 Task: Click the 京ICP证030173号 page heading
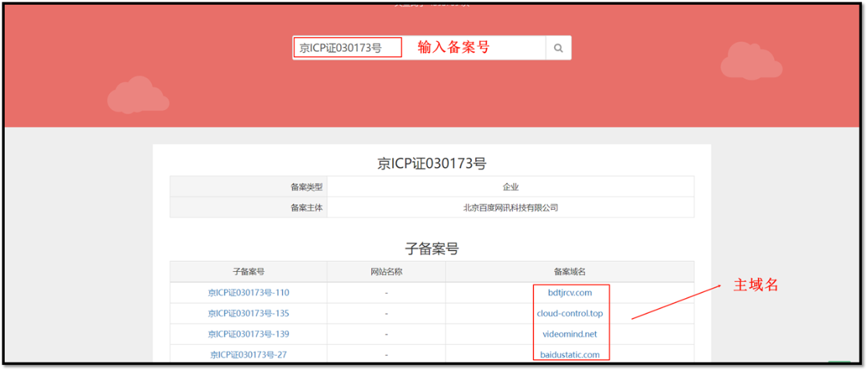tap(432, 163)
